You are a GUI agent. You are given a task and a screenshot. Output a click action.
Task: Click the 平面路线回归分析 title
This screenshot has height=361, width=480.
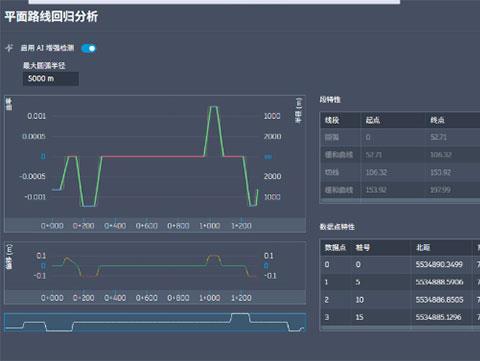coord(51,16)
